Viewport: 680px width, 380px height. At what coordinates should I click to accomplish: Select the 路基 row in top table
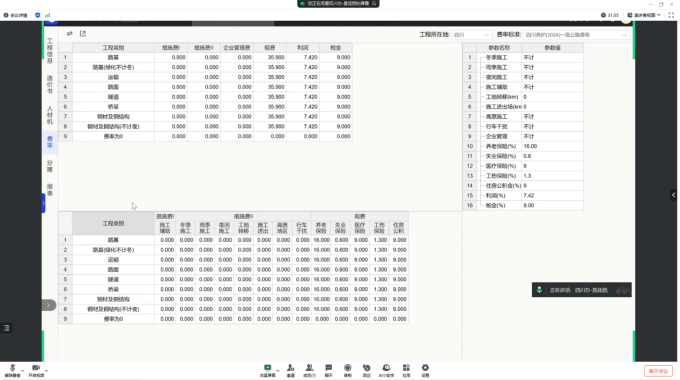[206, 57]
